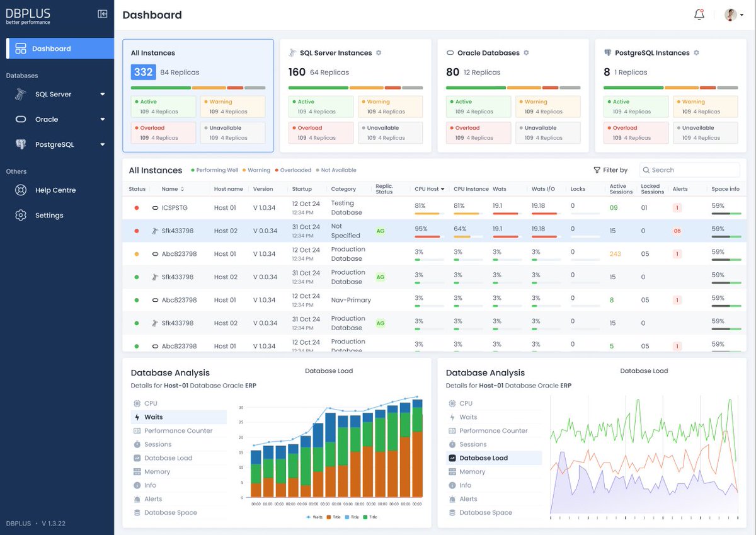Click CPU chip icon in right analysis list
Image resolution: width=756 pixels, height=535 pixels.
click(452, 403)
